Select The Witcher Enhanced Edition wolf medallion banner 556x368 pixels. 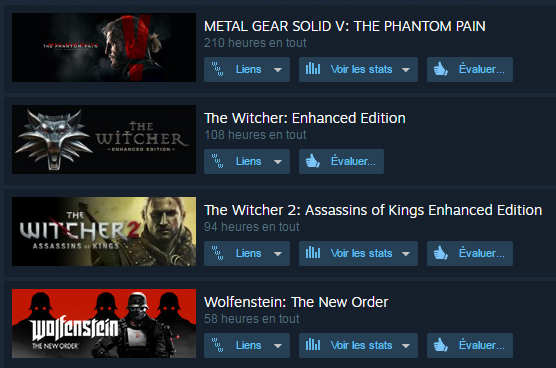[104, 139]
